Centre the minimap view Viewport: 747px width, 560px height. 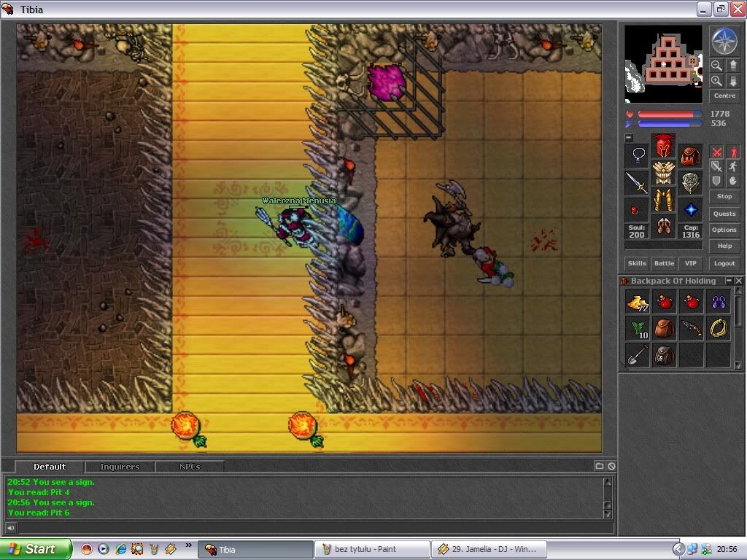724,96
